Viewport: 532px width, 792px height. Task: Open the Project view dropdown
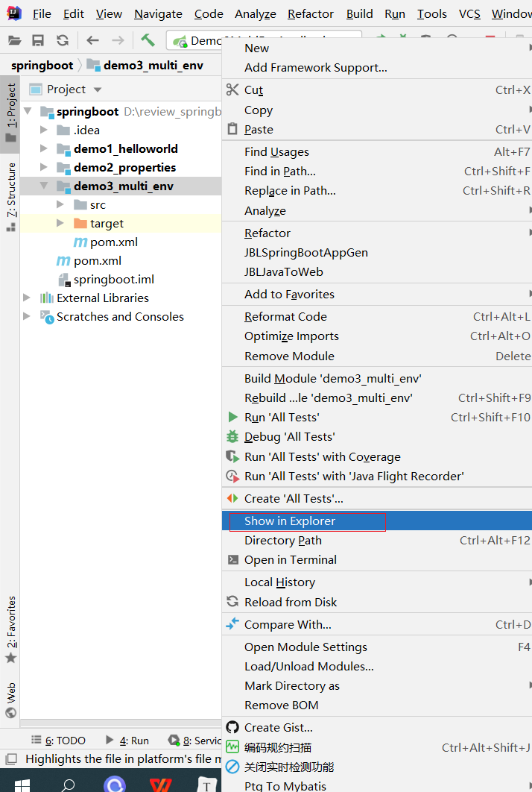click(98, 89)
